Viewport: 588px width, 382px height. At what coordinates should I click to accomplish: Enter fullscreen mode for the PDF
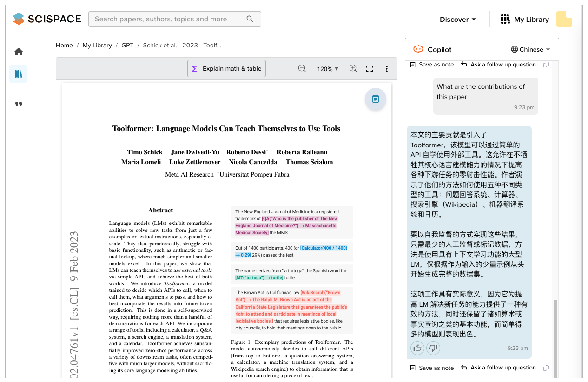[x=370, y=69]
